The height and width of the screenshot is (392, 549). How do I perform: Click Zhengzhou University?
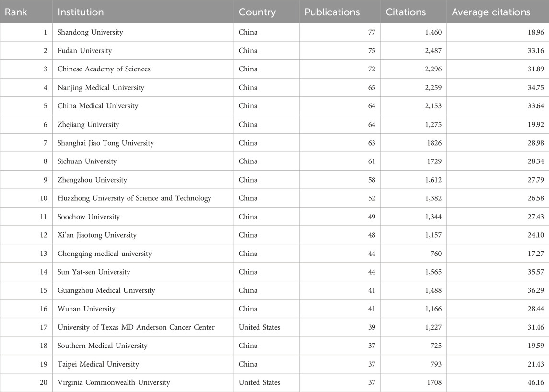click(93, 180)
